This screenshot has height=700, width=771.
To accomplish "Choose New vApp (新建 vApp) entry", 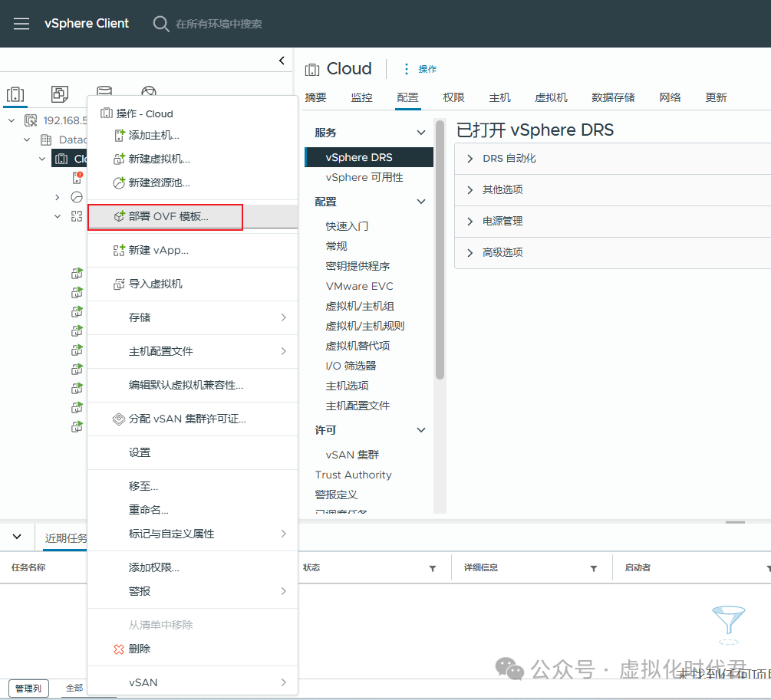I will click(193, 250).
